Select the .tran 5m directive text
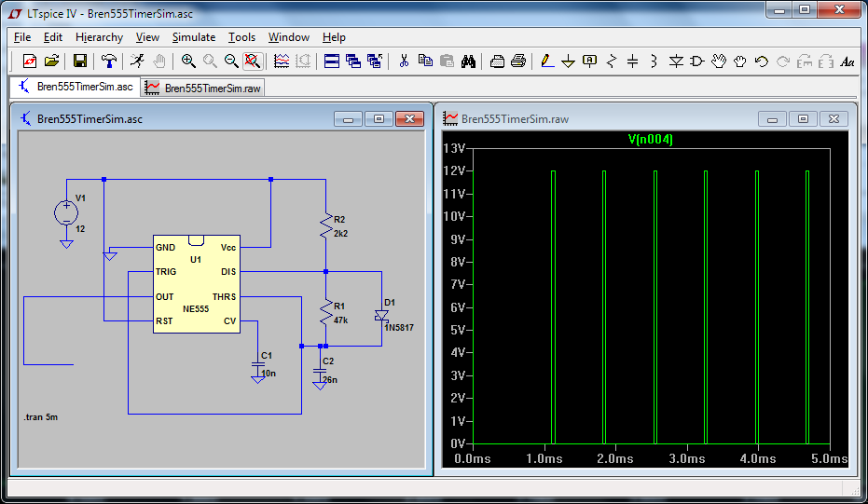 (x=41, y=417)
